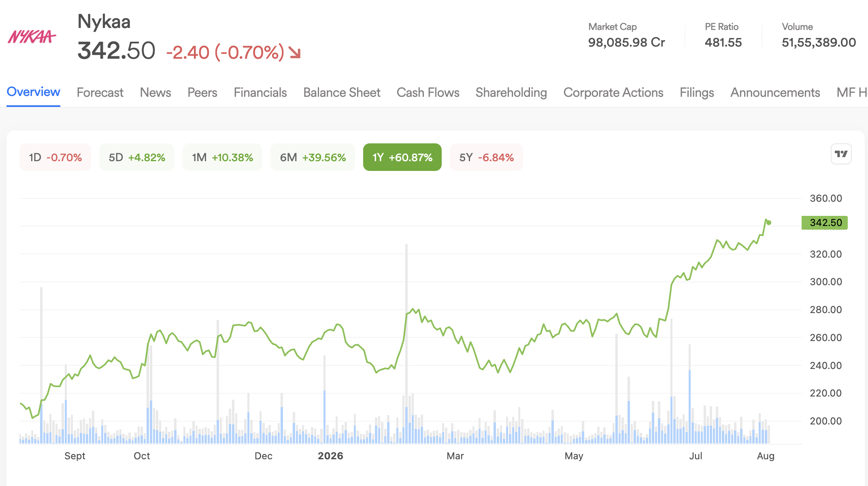Switch to the Forecast tab
The image size is (868, 486).
pyautogui.click(x=100, y=92)
